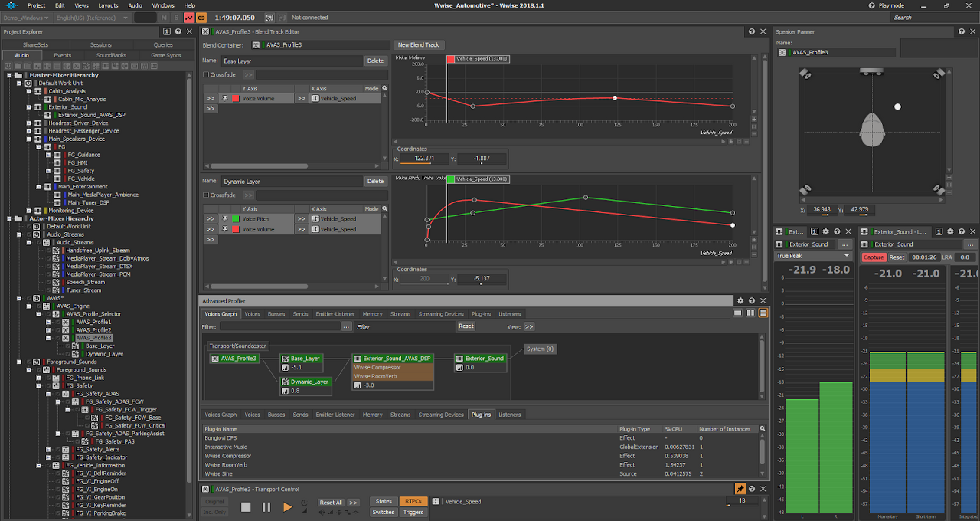Viewport: 980px width, 521px height.
Task: Select the RTPCs button in Transport Control
Action: point(413,502)
